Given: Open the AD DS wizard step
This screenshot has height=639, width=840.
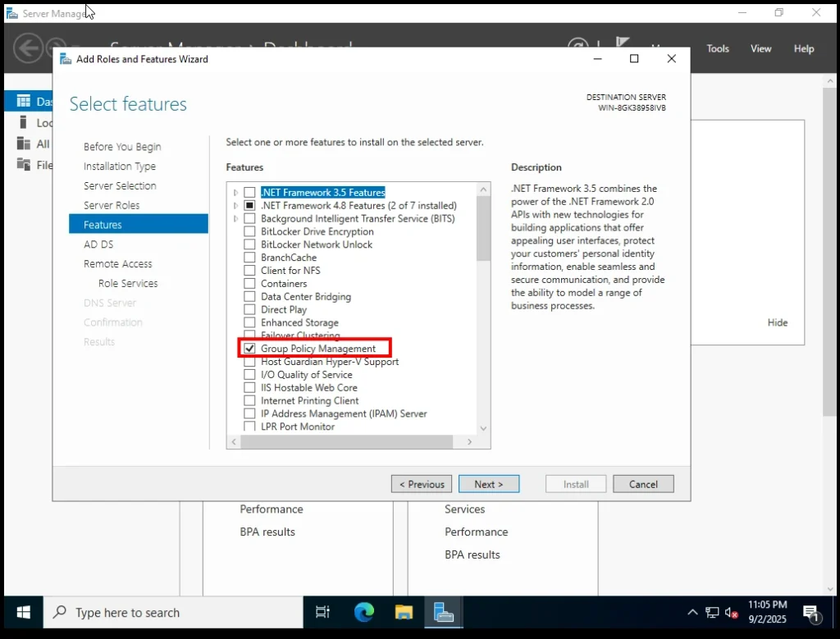Looking at the screenshot, I should [98, 244].
